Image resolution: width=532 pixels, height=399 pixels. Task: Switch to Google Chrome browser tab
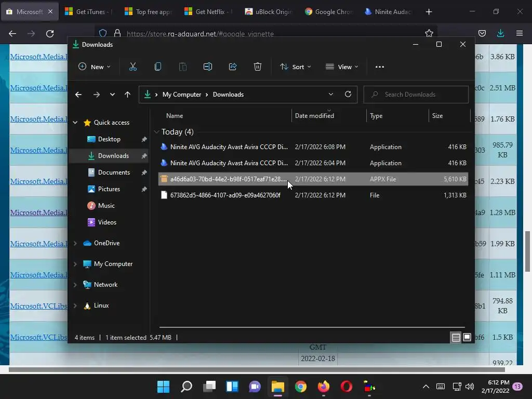pos(327,11)
